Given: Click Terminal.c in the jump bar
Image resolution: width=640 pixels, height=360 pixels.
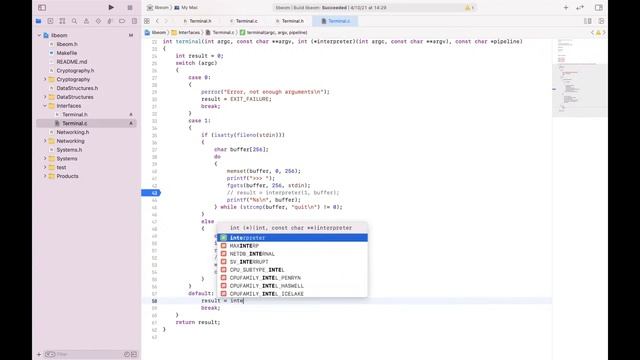Looking at the screenshot, I should click(x=220, y=32).
